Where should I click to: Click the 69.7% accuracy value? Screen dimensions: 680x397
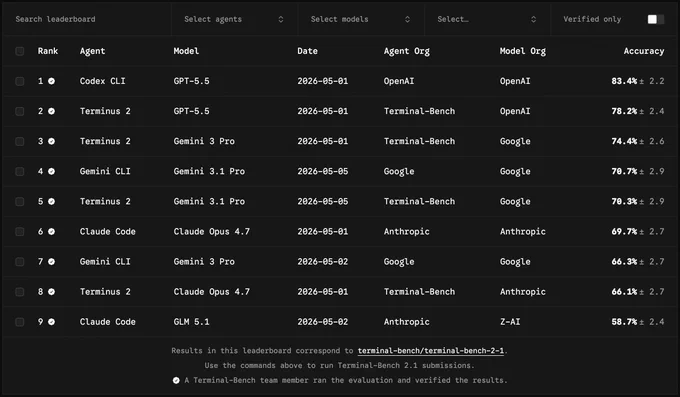pyautogui.click(x=624, y=231)
